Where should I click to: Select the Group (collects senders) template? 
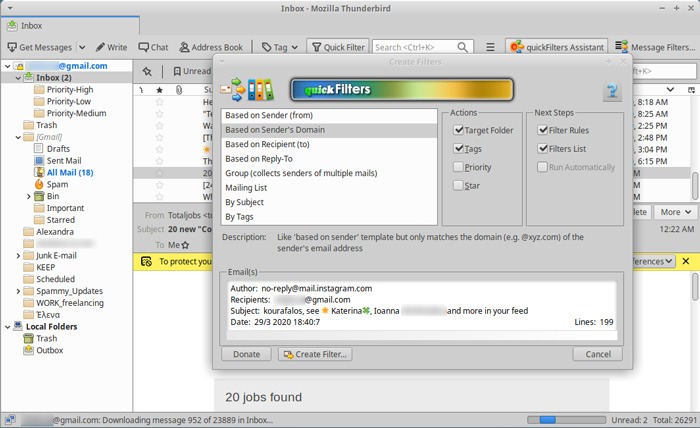[x=329, y=173]
